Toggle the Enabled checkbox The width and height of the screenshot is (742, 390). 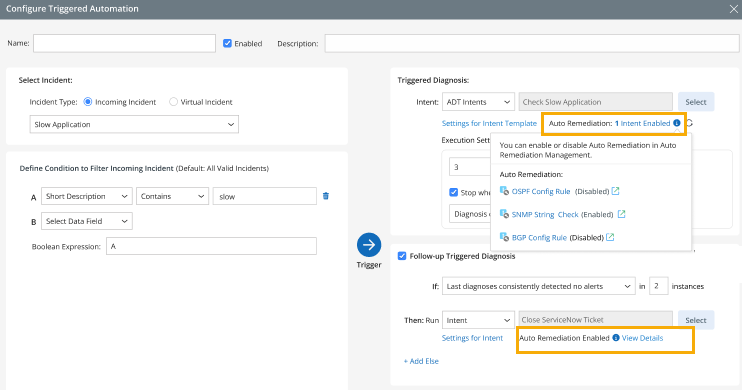coord(227,44)
